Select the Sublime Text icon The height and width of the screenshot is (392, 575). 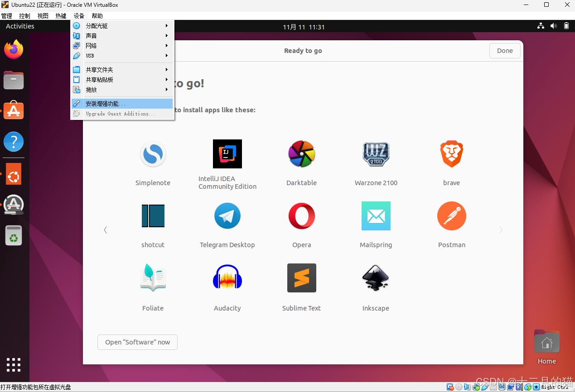tap(301, 278)
